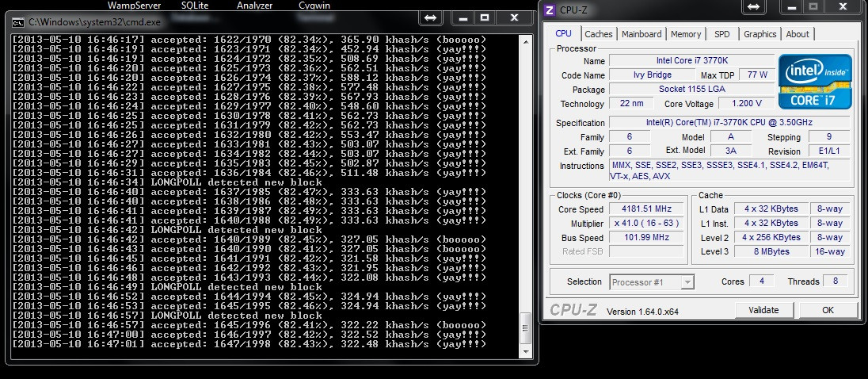
Task: Click the CPU-Z application icon in title bar
Action: (x=549, y=10)
